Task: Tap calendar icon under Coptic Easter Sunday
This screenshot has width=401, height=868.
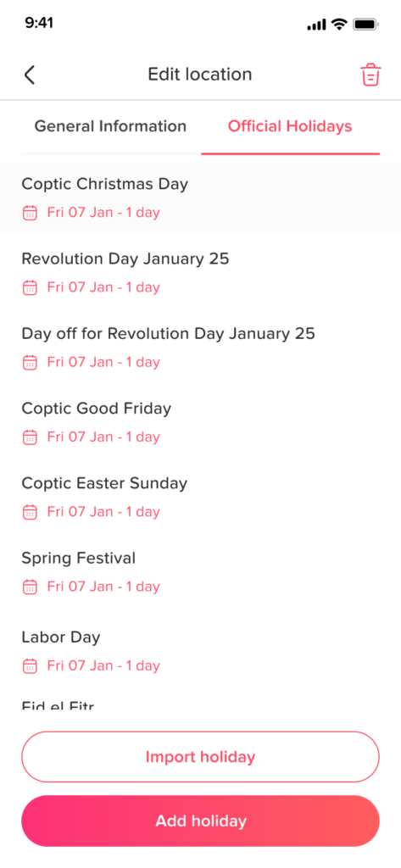Action: 30,512
